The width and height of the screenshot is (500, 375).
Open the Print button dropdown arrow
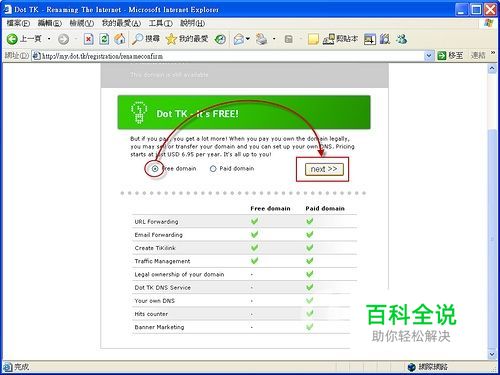click(274, 39)
